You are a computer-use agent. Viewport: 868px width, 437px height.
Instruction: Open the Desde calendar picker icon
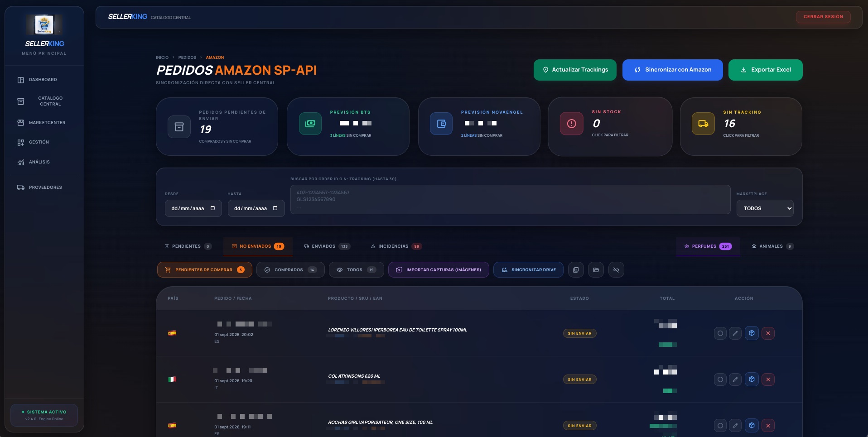[x=213, y=208]
